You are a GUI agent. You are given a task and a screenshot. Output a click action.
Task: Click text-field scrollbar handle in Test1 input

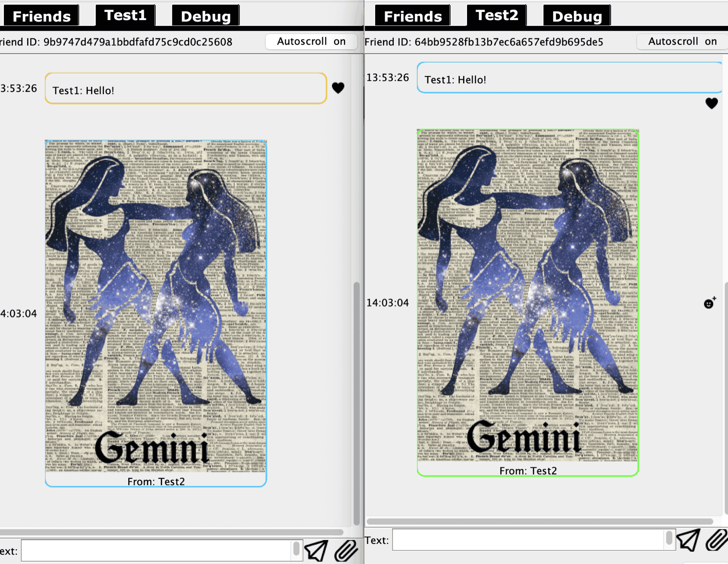click(x=296, y=549)
